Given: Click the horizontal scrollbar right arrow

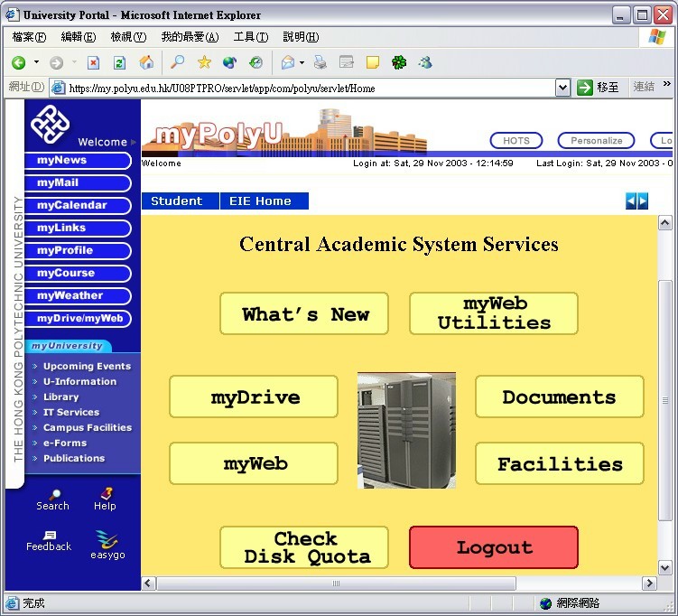Looking at the screenshot, I should coord(649,583).
